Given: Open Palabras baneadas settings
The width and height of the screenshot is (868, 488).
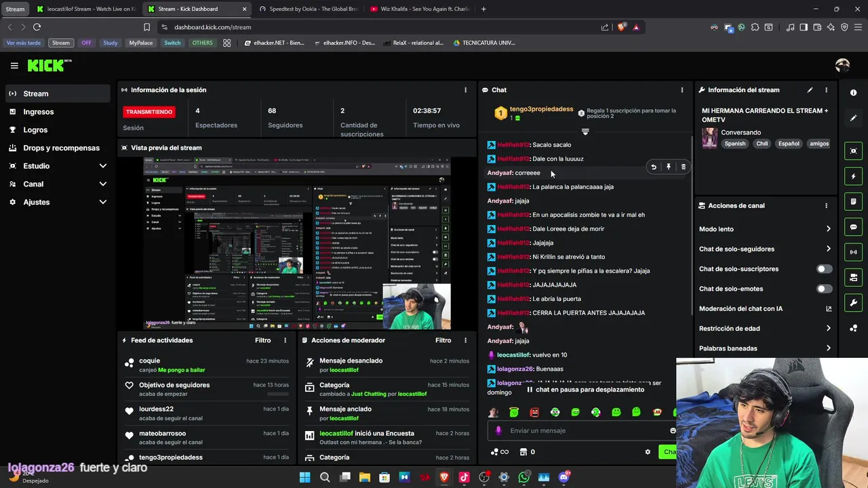Looking at the screenshot, I should pos(765,348).
